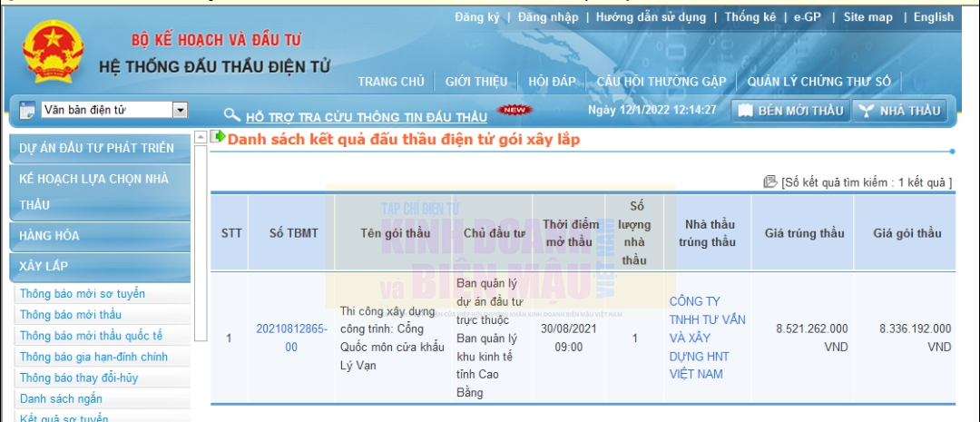Open Câu hỏi thường gặp menu item

pyautogui.click(x=661, y=82)
